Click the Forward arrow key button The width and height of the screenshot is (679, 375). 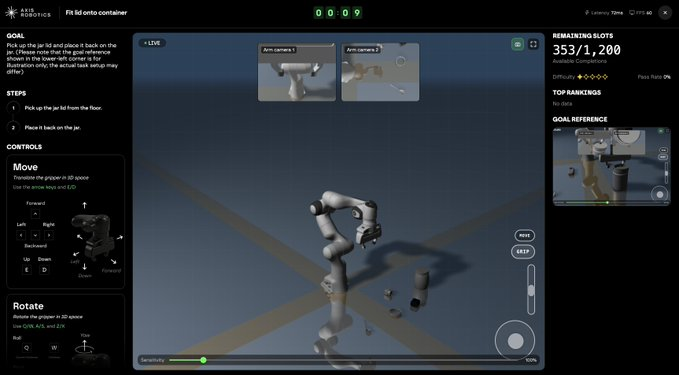pyautogui.click(x=36, y=213)
